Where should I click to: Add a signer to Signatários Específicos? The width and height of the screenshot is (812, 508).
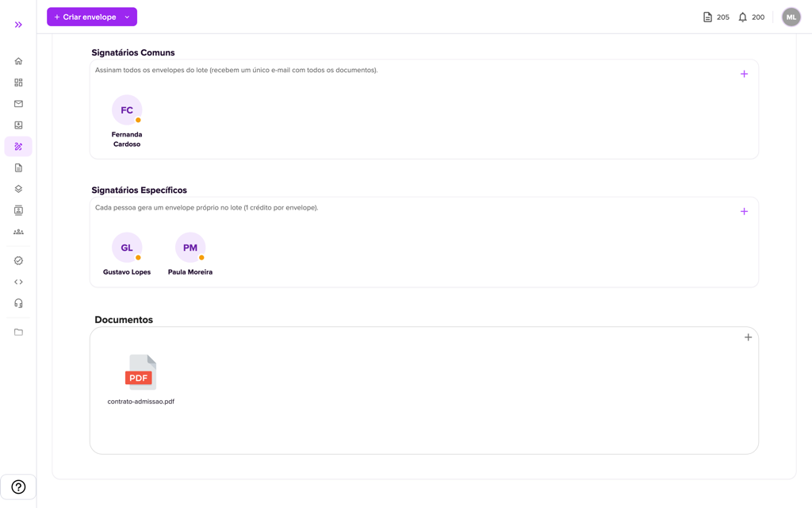(744, 211)
